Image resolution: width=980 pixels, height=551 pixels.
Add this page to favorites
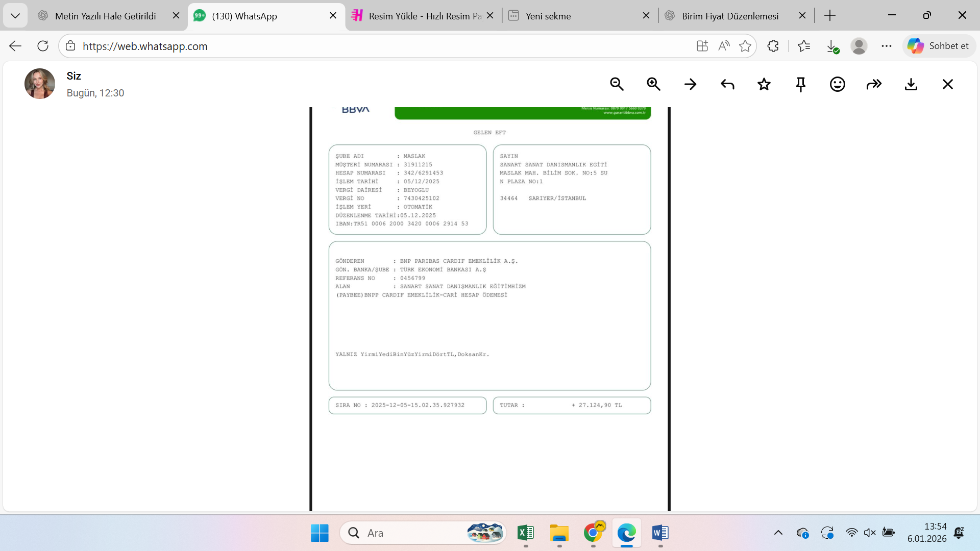745,46
